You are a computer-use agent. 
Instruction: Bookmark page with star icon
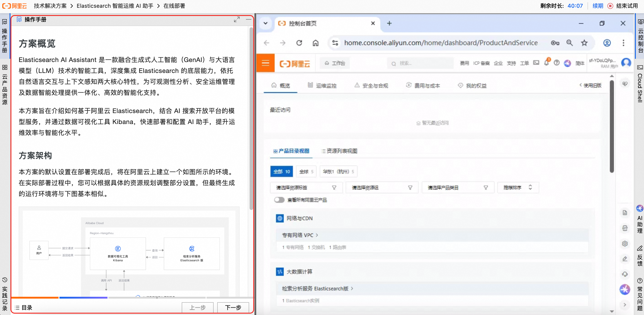(584, 43)
